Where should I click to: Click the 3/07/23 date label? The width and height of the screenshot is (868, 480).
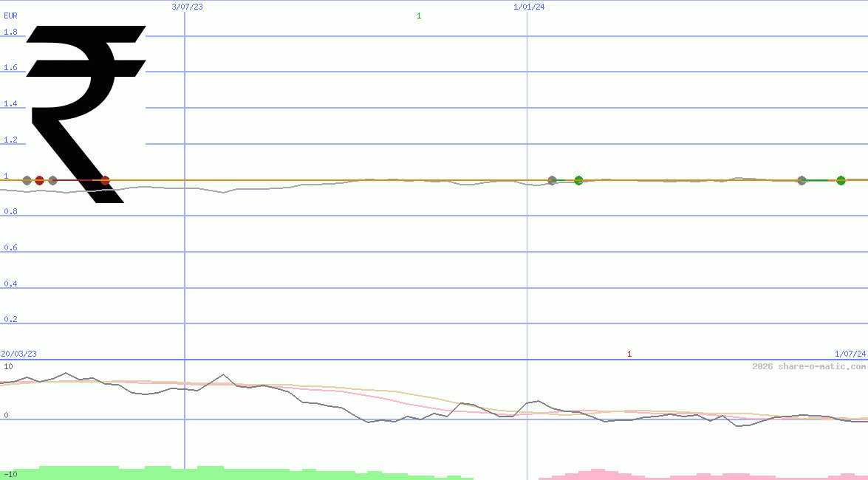[187, 7]
